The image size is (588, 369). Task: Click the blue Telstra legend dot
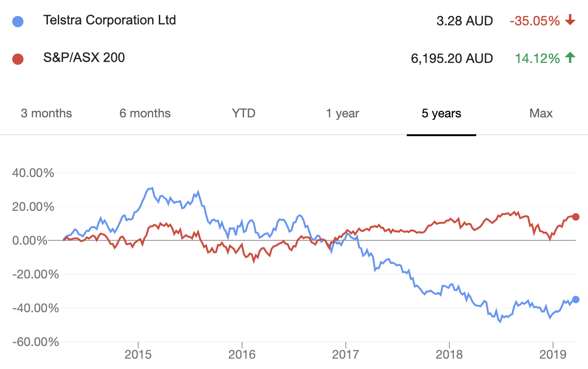pos(17,21)
